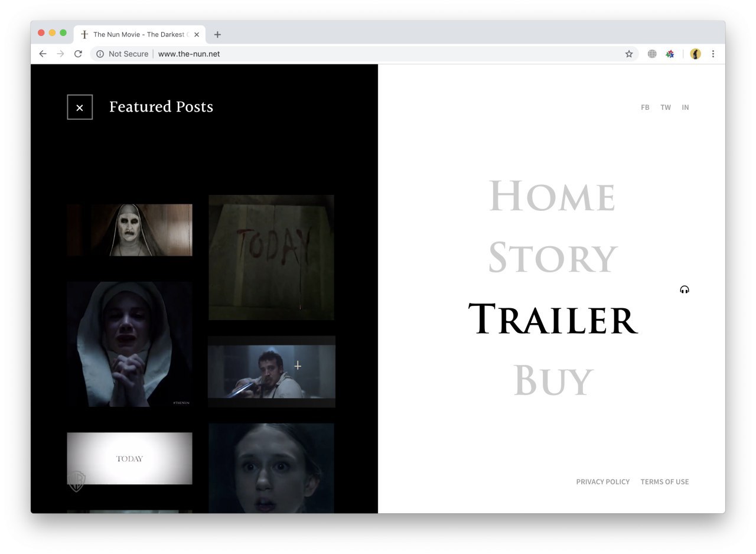Screen dimensions: 756x554
Task: Close The Nun Movie tab
Action: 197,34
